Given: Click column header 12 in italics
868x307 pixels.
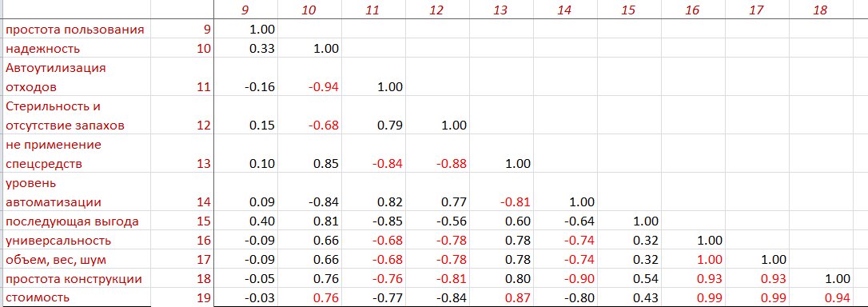Looking at the screenshot, I should [437, 10].
